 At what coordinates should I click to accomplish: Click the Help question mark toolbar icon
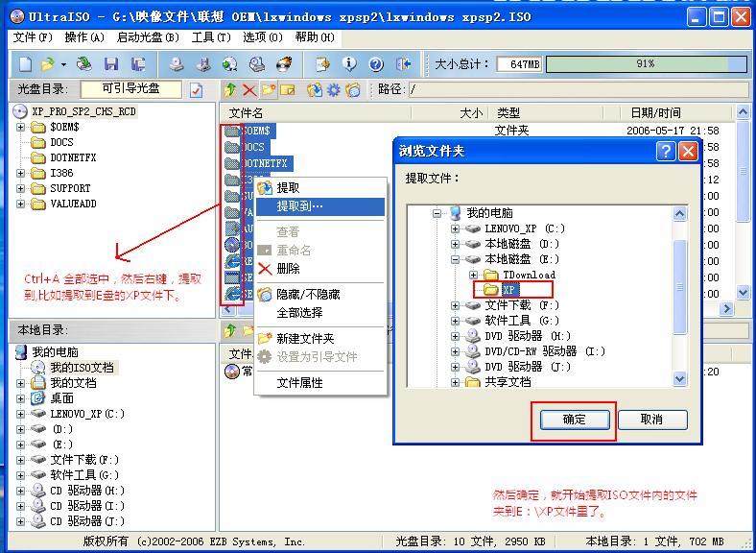coord(376,63)
